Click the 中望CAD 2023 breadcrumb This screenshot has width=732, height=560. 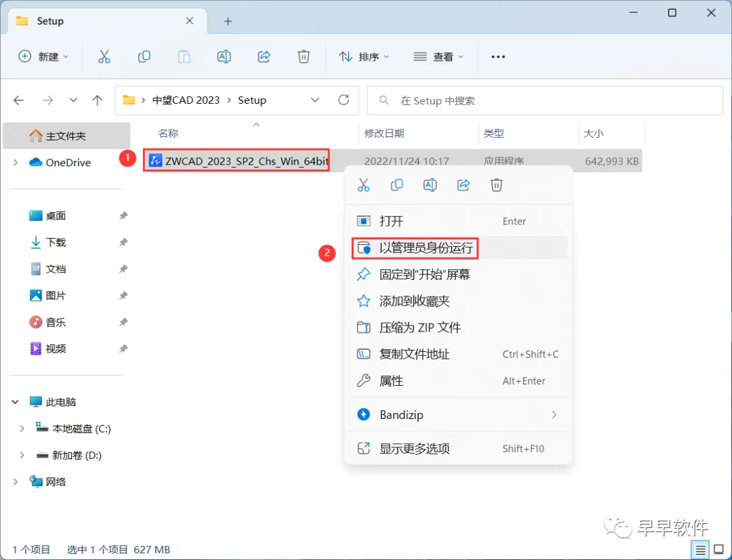186,100
